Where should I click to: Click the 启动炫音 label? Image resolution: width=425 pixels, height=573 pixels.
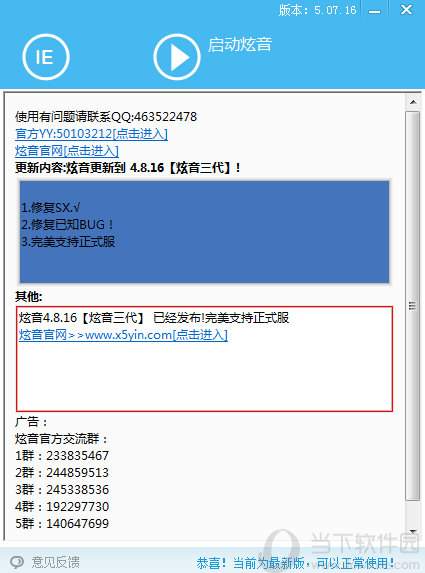point(240,45)
